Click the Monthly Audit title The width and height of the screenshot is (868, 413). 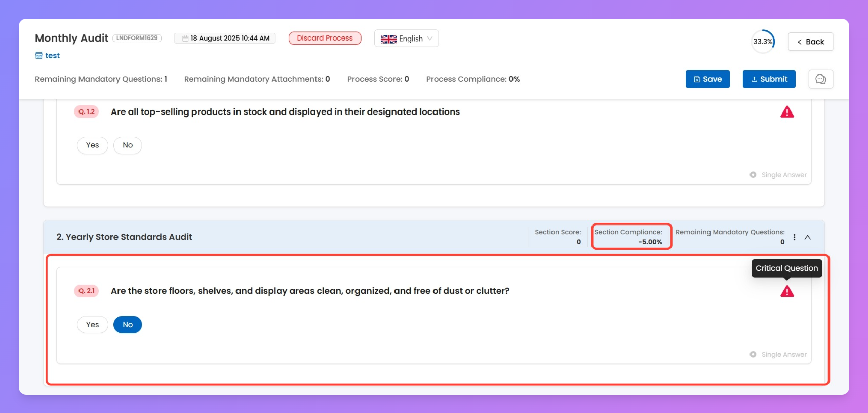[71, 38]
